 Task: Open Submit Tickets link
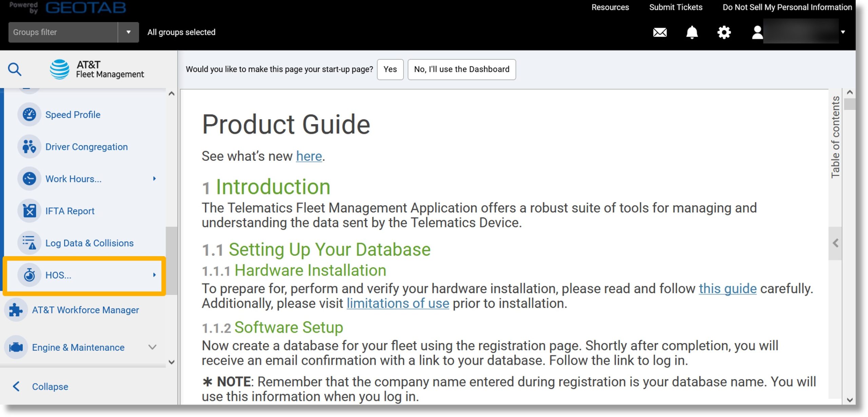(676, 7)
